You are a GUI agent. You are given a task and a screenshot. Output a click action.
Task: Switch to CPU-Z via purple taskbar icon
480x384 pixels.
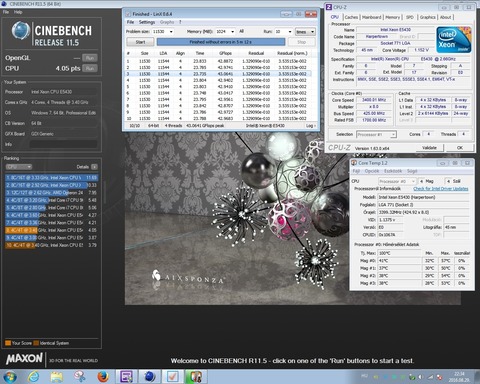[126, 377]
